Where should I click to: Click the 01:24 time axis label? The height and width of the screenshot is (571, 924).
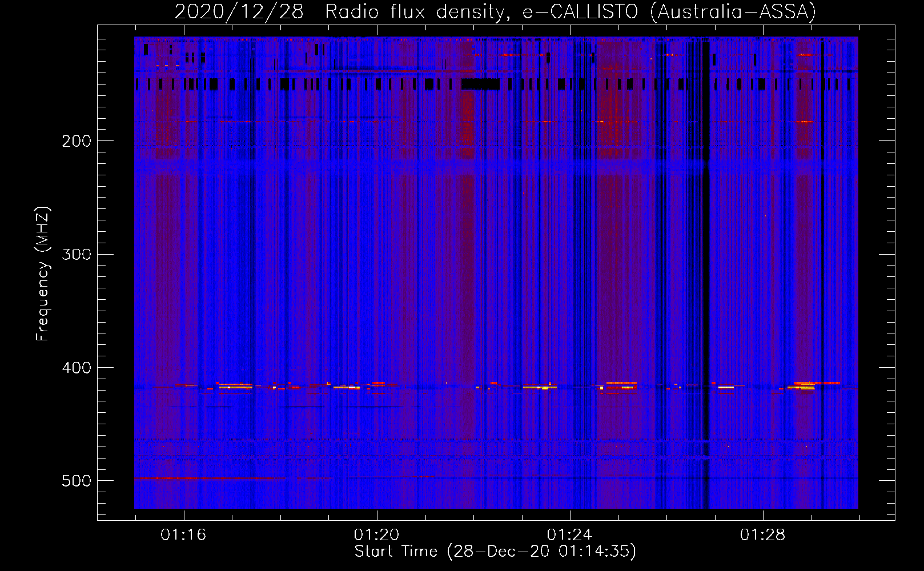[569, 535]
